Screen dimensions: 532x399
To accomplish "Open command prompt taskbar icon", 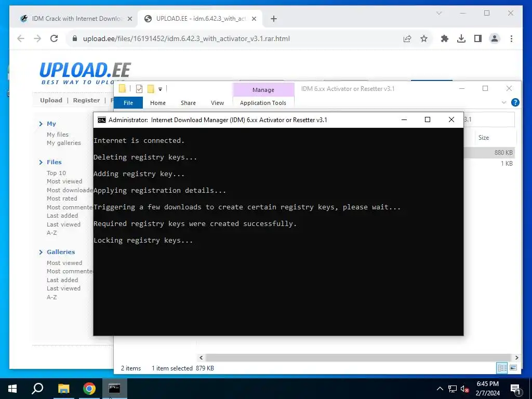I will click(x=114, y=389).
